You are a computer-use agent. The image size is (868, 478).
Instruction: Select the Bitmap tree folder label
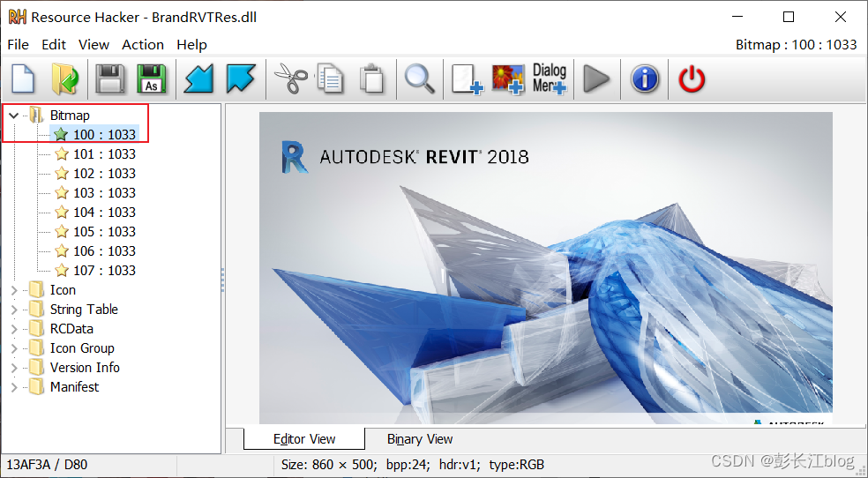click(x=70, y=115)
